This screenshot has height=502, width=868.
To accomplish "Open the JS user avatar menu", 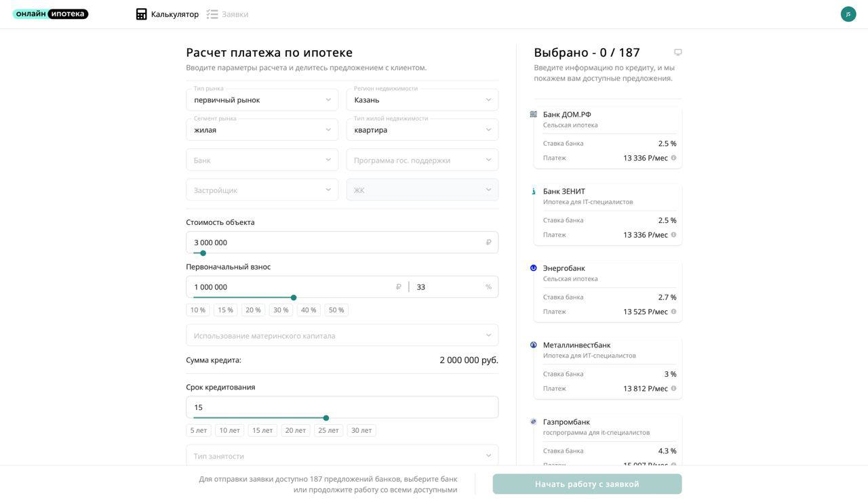I will (x=848, y=14).
